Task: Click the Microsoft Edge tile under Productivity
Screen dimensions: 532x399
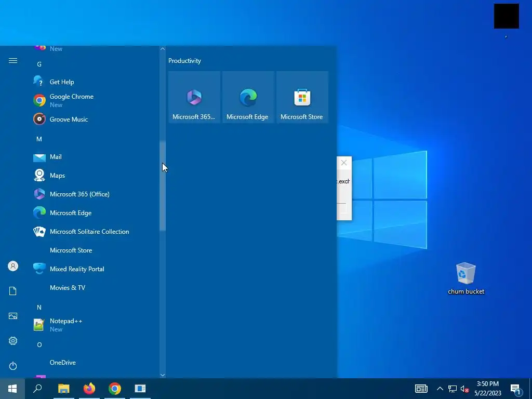Action: tap(248, 97)
